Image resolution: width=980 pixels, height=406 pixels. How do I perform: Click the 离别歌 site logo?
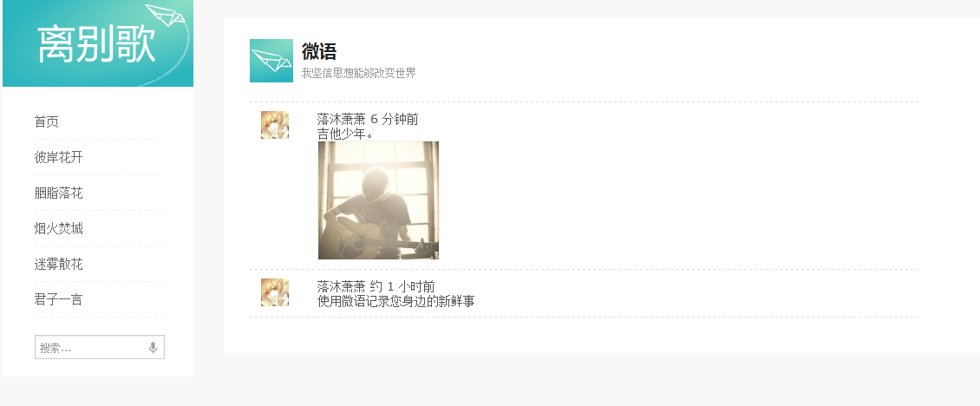(x=96, y=45)
